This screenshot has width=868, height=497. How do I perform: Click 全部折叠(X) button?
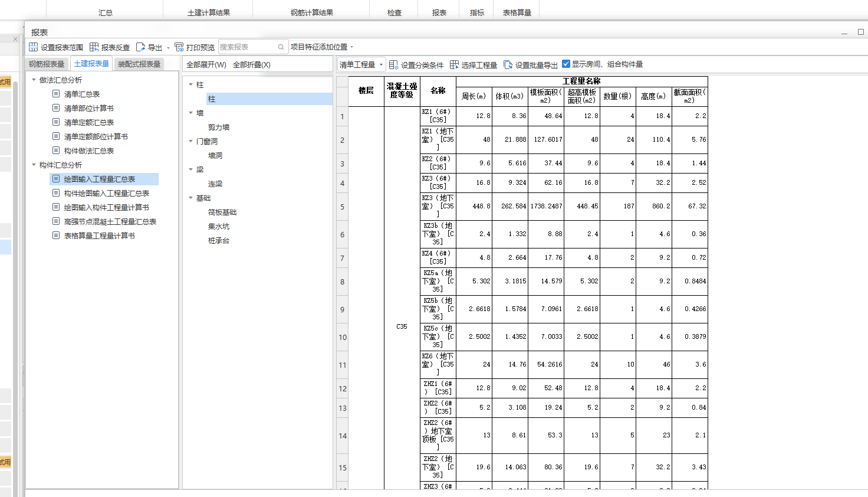(252, 64)
